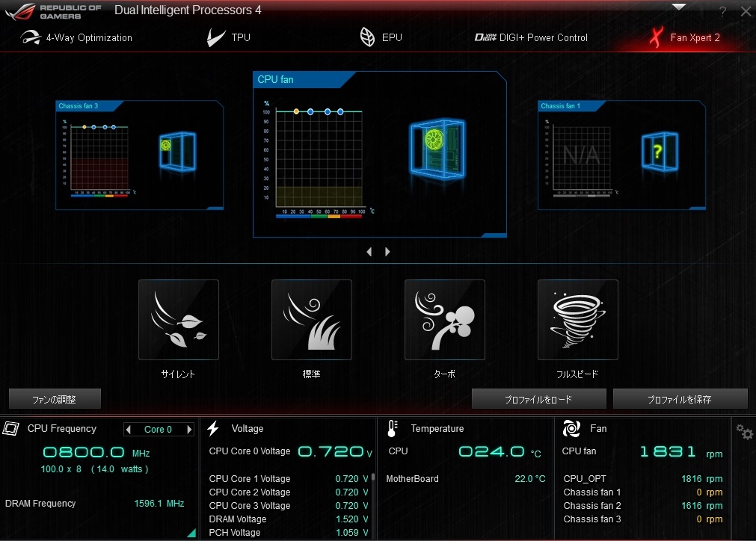Click the Fan monitor icon

pos(572,428)
